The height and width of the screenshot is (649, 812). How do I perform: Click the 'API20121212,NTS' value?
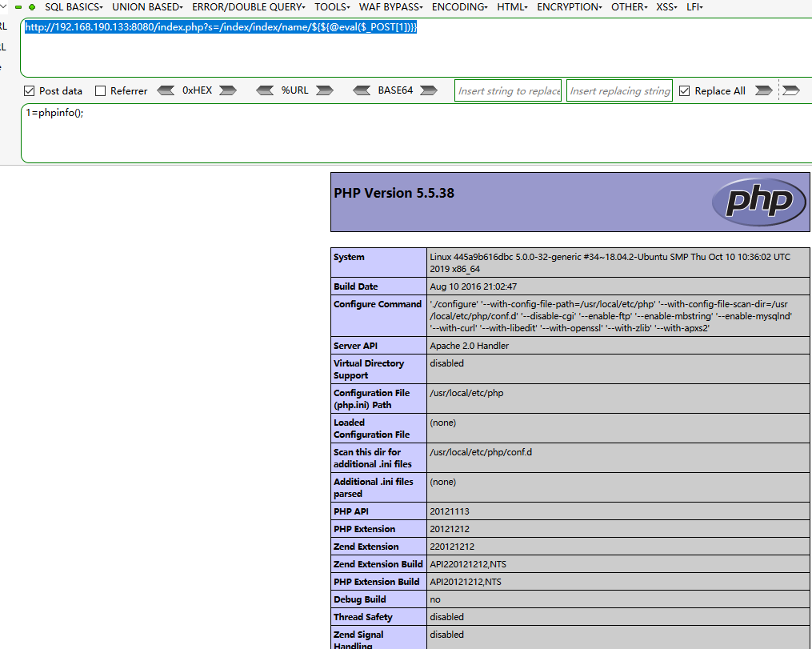tap(466, 582)
